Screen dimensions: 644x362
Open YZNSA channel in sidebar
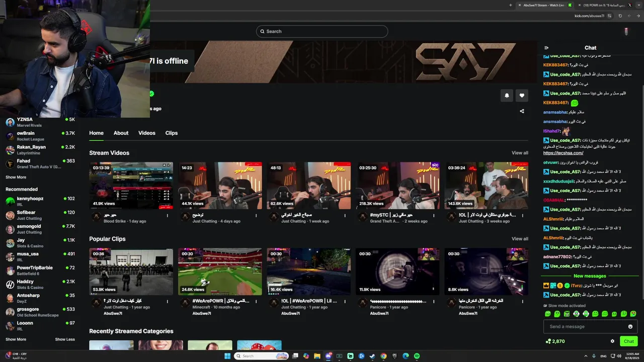click(x=40, y=122)
